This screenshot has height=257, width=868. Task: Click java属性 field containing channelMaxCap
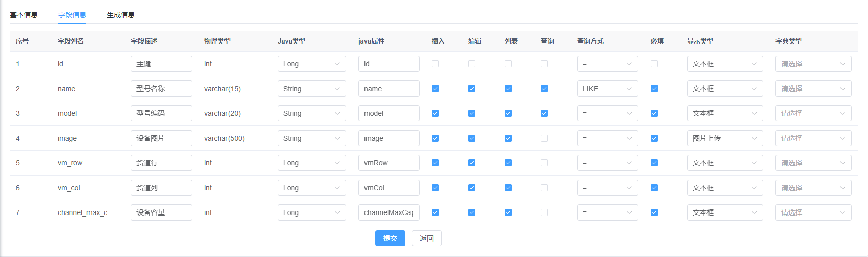click(389, 212)
